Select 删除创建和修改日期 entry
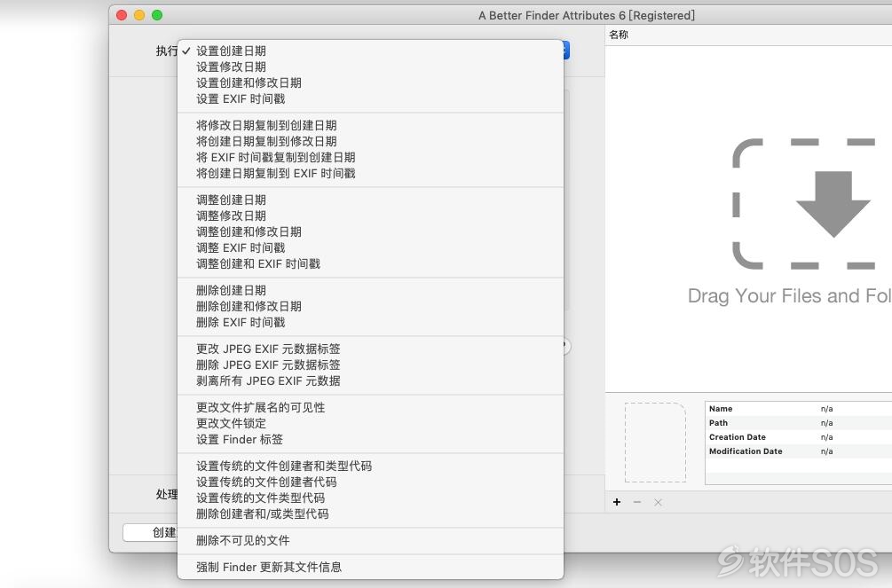 pyautogui.click(x=370, y=306)
